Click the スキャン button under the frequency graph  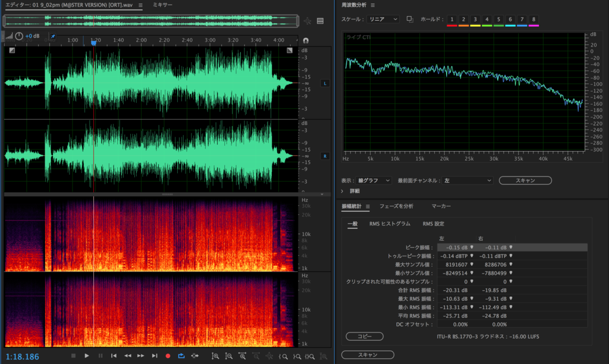[525, 181]
